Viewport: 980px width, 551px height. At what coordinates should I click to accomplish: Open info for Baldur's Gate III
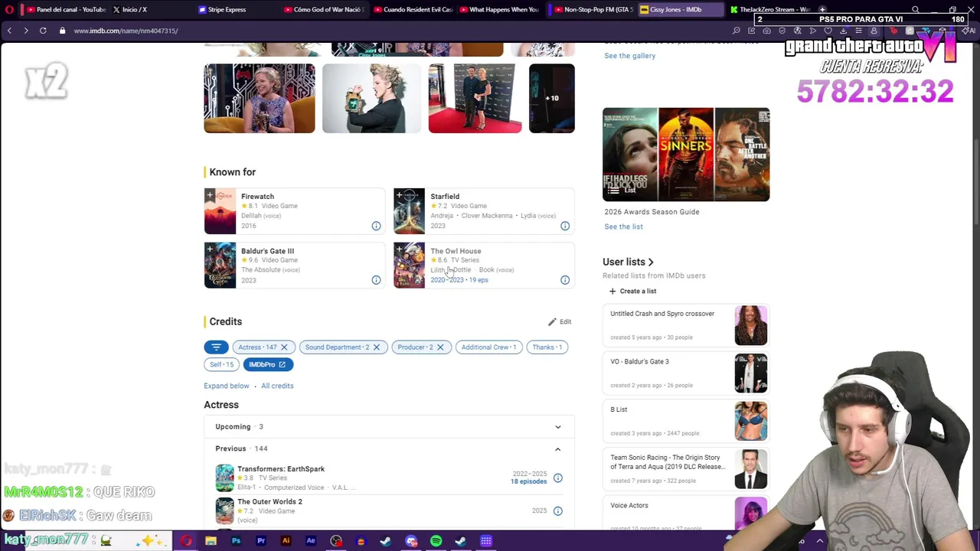click(376, 280)
